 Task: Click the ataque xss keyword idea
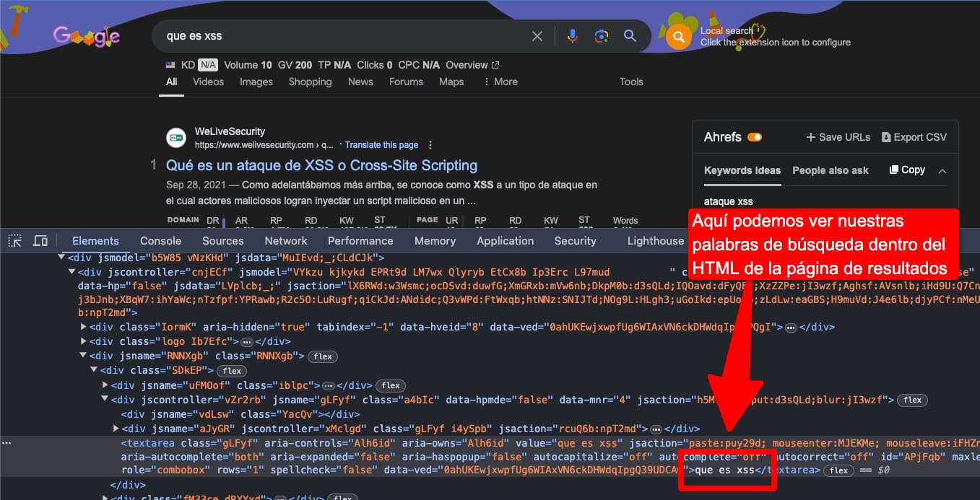click(x=728, y=201)
